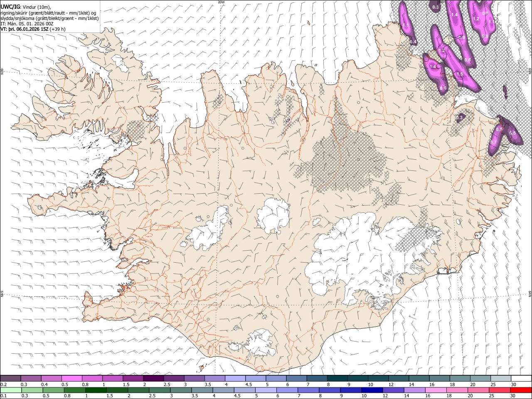Click the light pink 16 swatch in lower legend
Screen dimensions: 532x399
tap(436, 390)
